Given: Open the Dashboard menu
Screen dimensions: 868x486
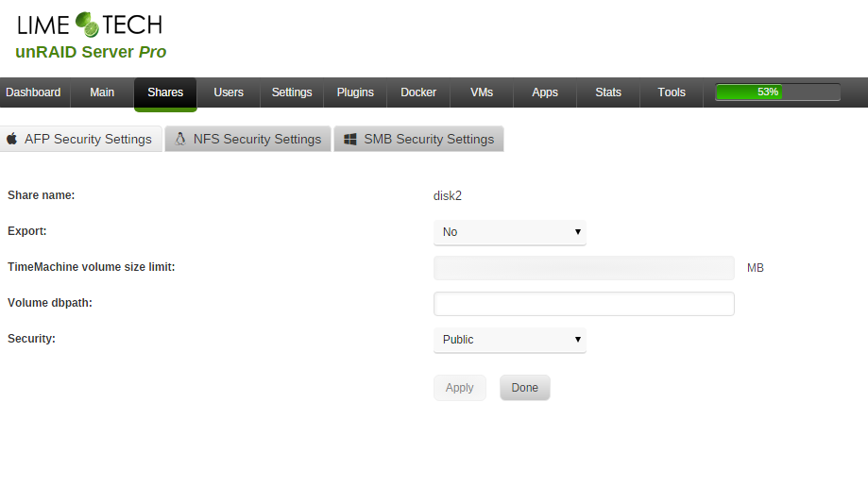Looking at the screenshot, I should click(x=33, y=92).
